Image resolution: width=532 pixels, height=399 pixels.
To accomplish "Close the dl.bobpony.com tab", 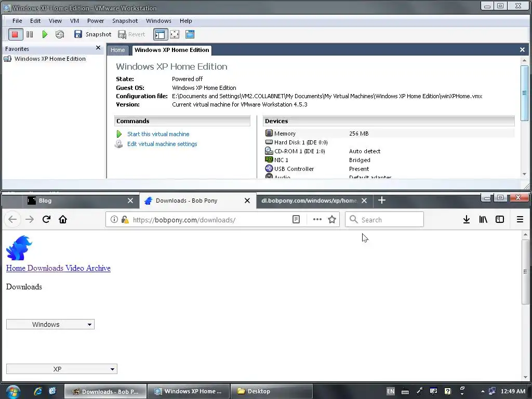I will [x=364, y=201].
